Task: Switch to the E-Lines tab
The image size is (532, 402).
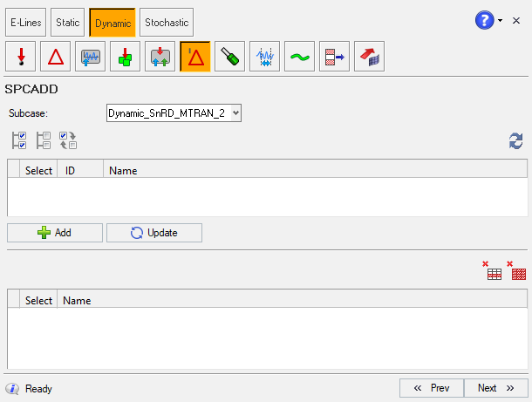Action: coord(26,23)
